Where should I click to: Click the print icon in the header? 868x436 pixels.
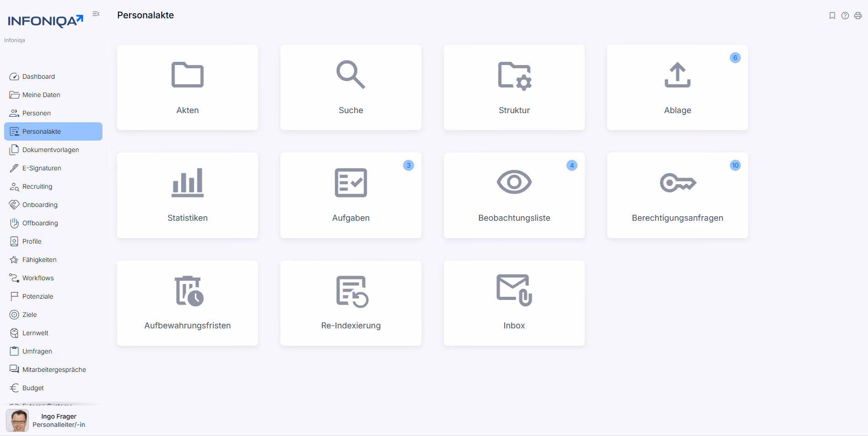point(858,16)
